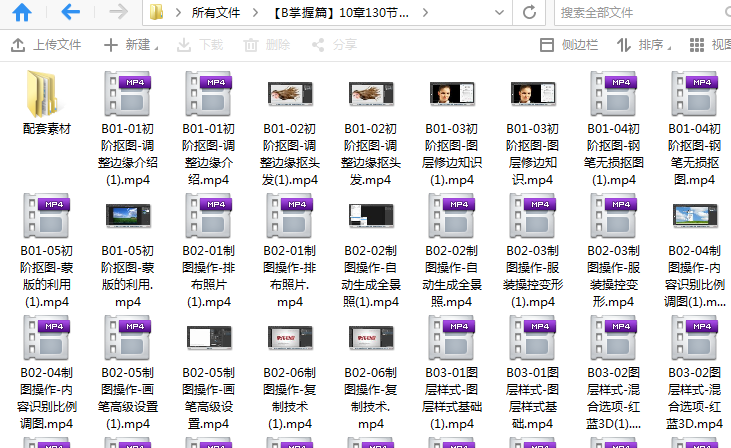Click the 下载 download button
Image resolution: width=731 pixels, height=448 pixels.
click(x=200, y=45)
